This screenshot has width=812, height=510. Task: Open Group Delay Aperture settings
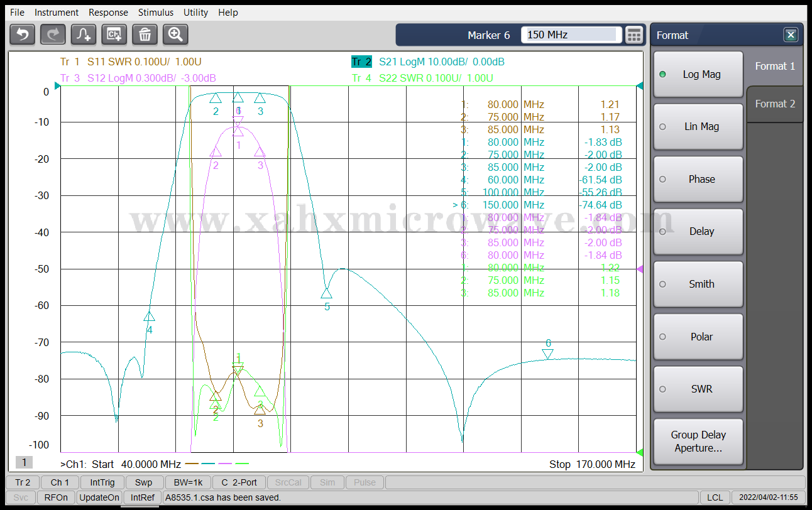(698, 442)
